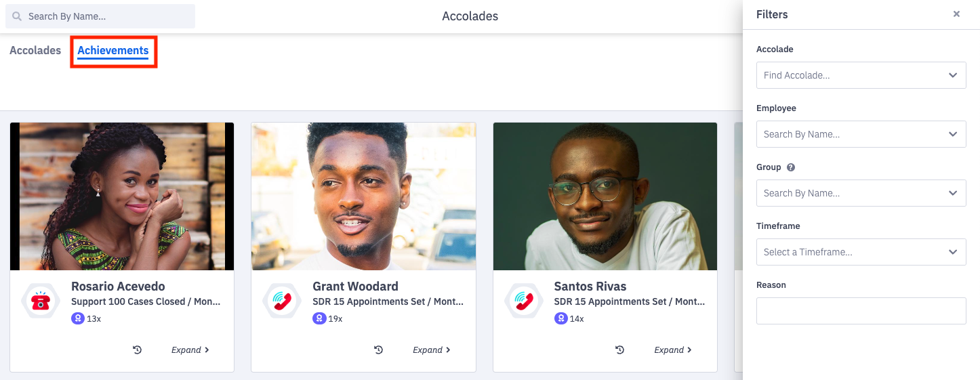Select the Achievements tab
The height and width of the screenshot is (380, 980).
(113, 51)
